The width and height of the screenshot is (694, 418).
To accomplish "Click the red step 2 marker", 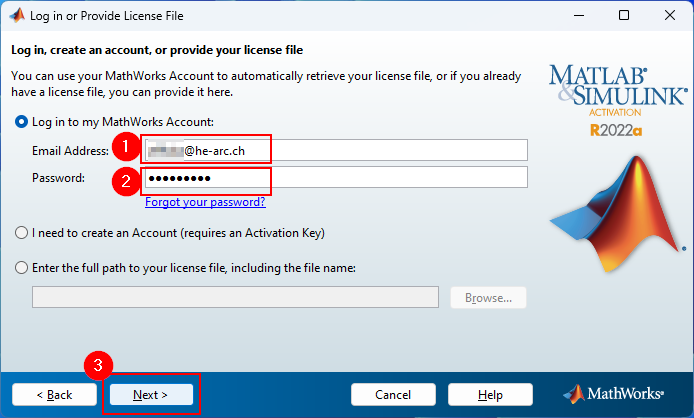I will 126,181.
